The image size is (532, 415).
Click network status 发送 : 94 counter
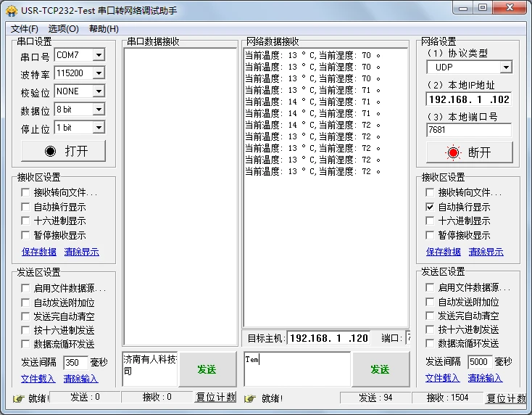point(375,398)
